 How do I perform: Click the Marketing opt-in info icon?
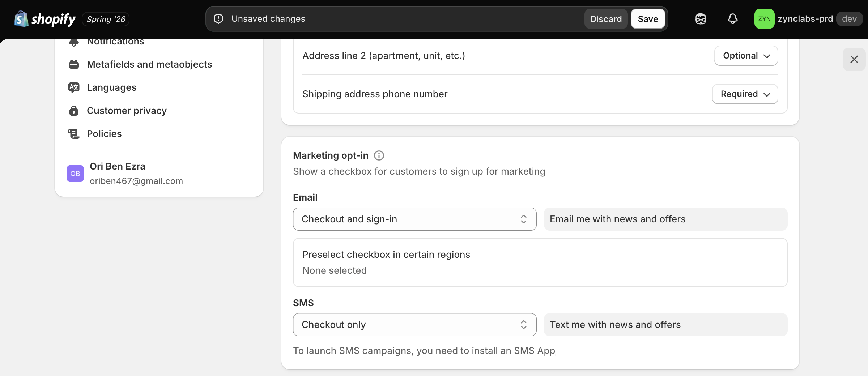[379, 155]
